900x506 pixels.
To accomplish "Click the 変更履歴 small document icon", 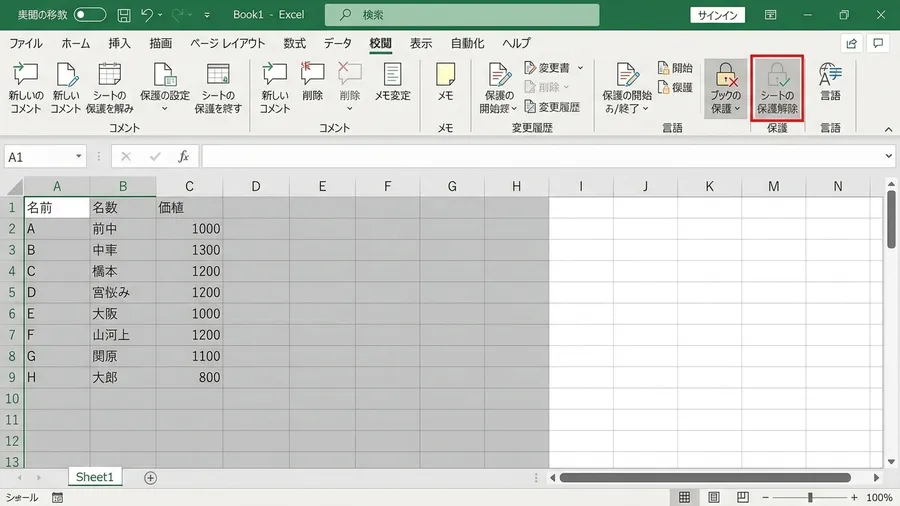I will click(530, 107).
